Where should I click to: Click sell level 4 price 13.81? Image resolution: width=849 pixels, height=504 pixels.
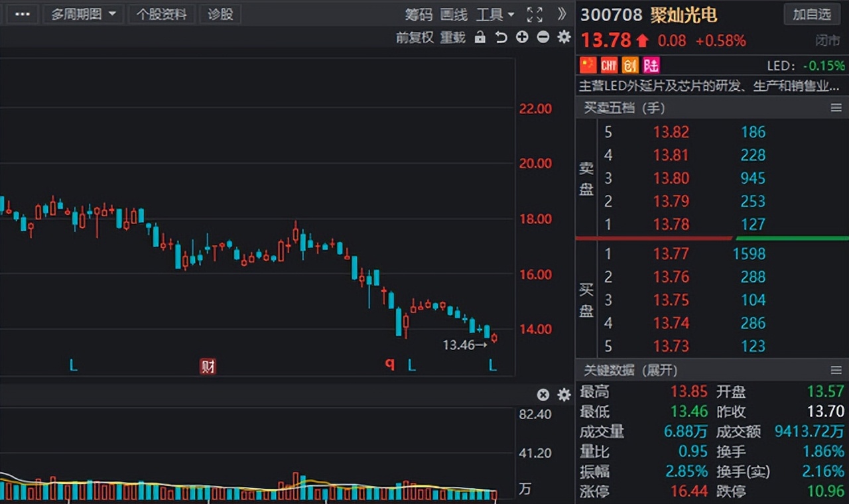tap(671, 155)
